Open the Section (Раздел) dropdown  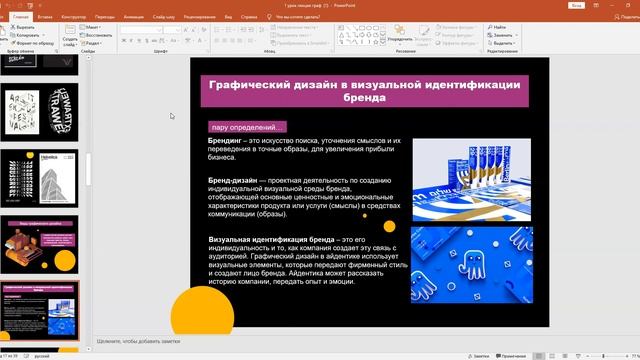(x=91, y=43)
